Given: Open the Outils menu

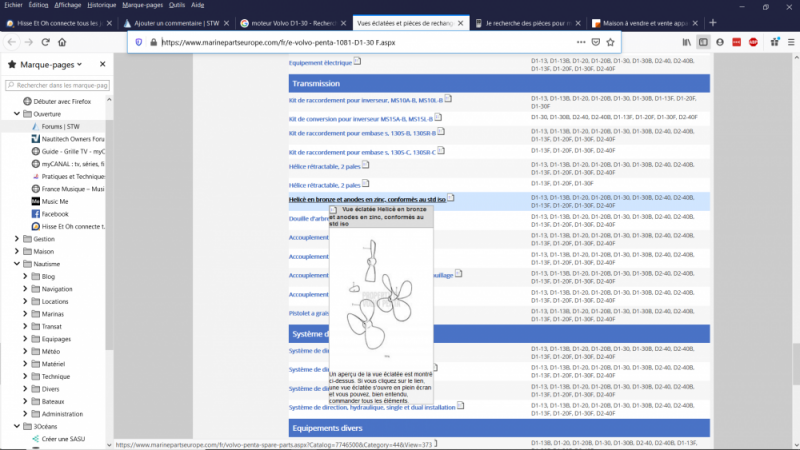Looking at the screenshot, I should point(177,5).
